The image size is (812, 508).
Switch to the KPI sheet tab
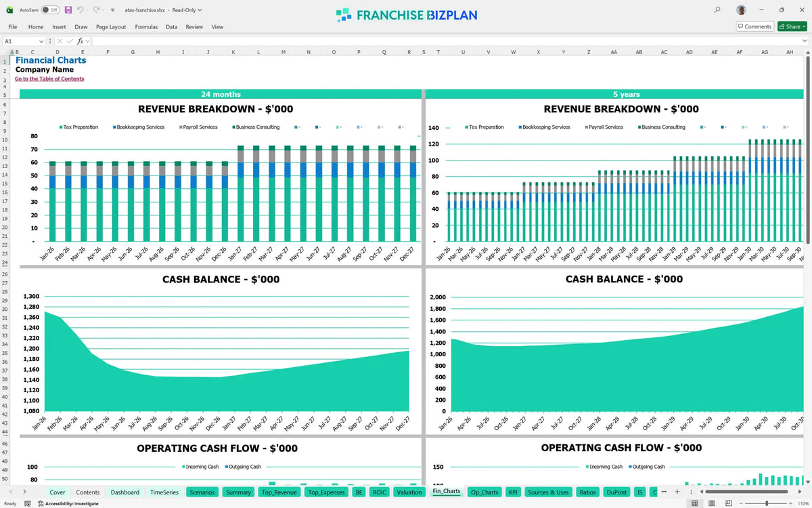point(513,492)
